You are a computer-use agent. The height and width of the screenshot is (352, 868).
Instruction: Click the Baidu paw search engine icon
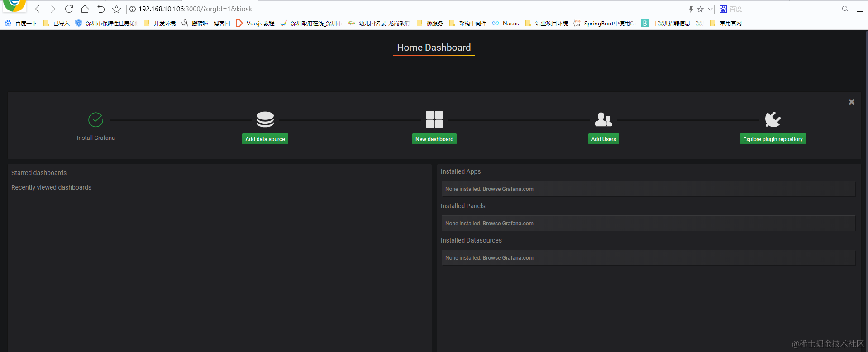click(723, 9)
